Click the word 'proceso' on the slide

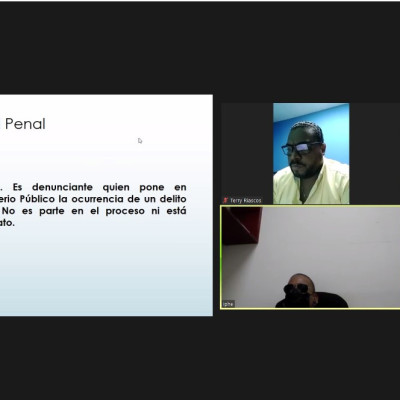(125, 211)
